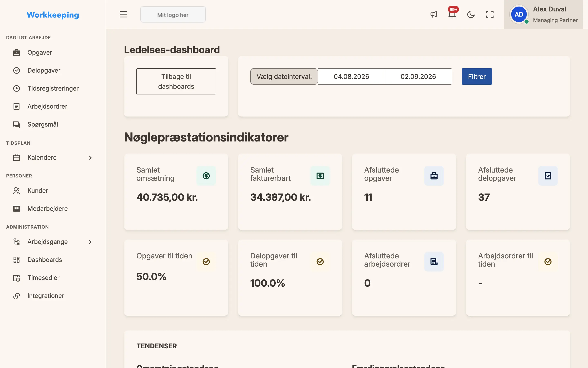The height and width of the screenshot is (368, 588).
Task: Click the 100.0% value
Action: [x=267, y=283]
